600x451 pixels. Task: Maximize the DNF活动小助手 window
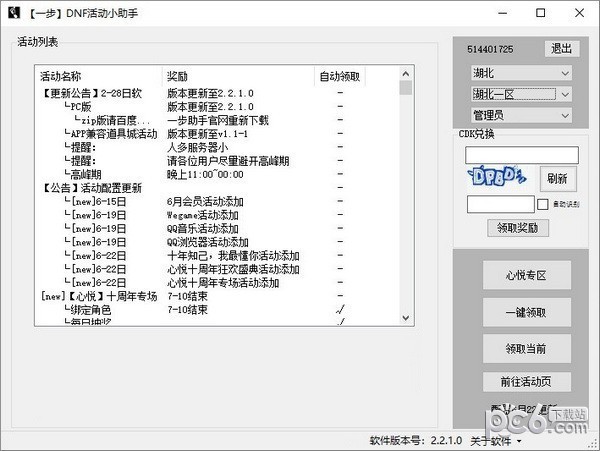pos(541,13)
